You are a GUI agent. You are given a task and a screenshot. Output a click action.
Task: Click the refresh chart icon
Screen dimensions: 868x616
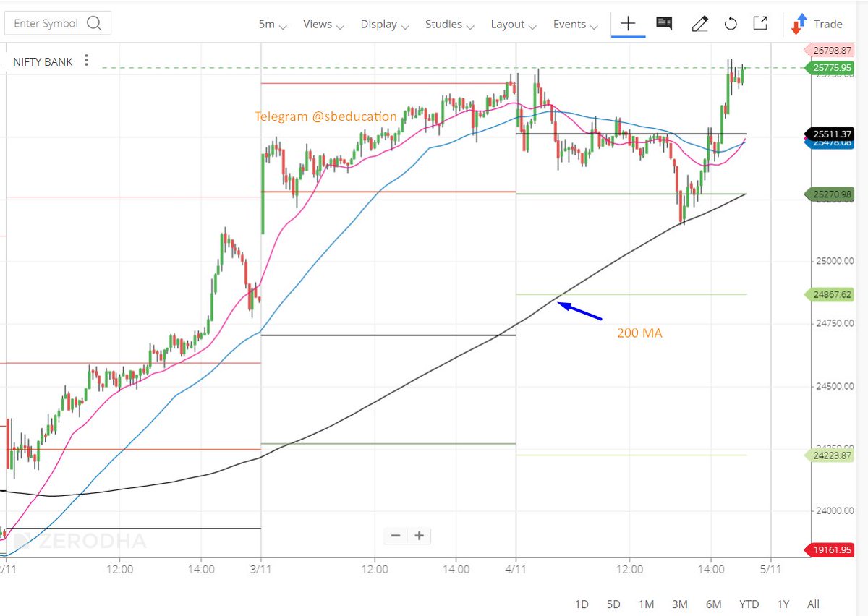point(731,24)
